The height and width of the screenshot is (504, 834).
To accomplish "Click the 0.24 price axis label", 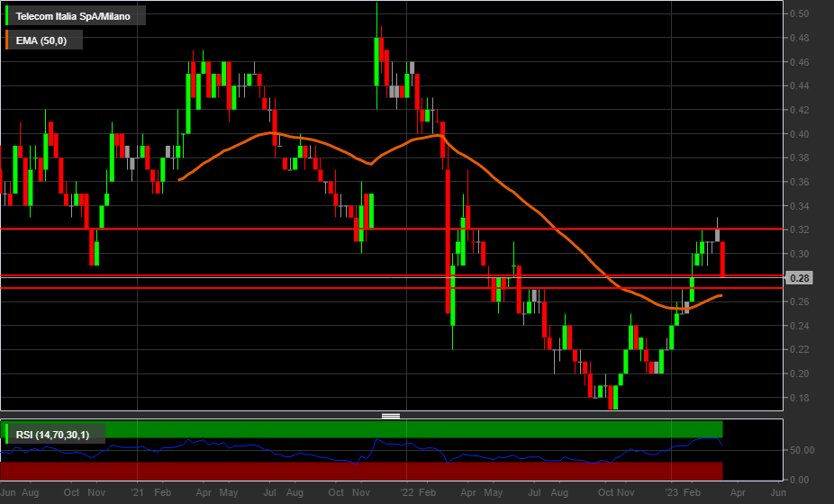I will 800,326.
